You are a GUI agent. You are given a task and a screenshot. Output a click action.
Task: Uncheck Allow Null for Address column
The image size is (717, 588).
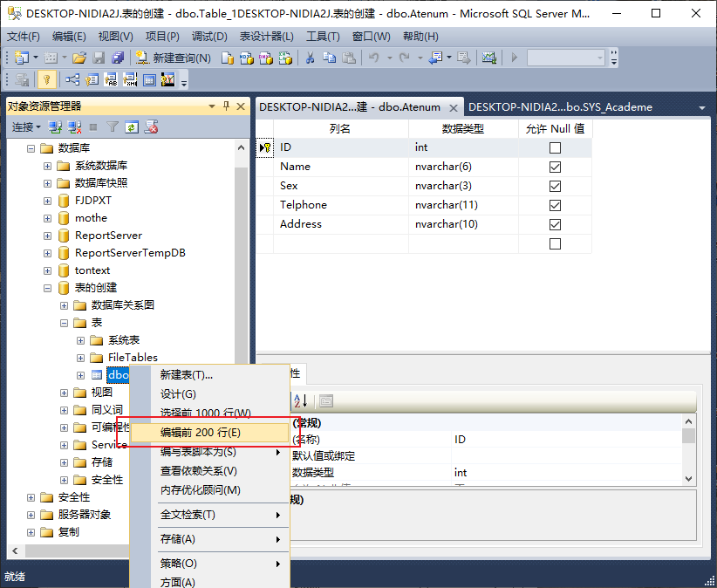coord(555,224)
